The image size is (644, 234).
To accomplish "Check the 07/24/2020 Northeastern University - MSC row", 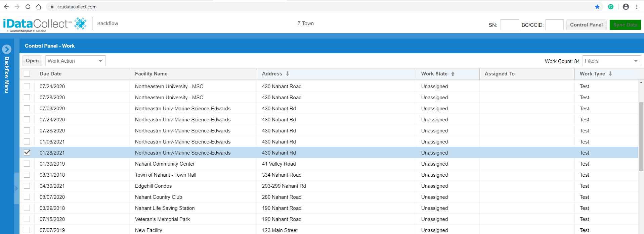I will point(27,86).
